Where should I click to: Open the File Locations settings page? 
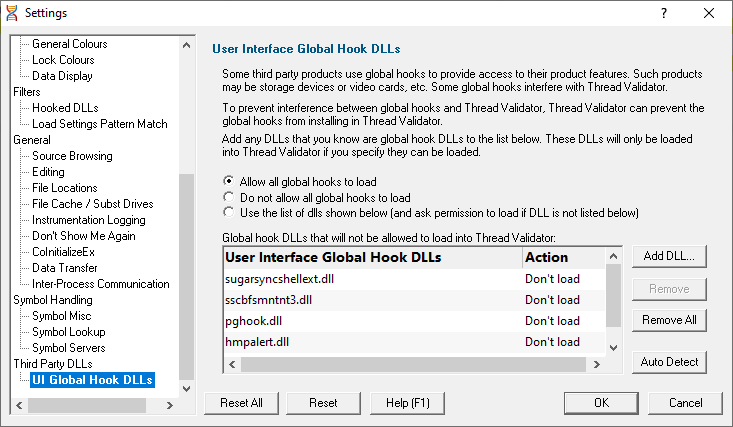click(65, 188)
